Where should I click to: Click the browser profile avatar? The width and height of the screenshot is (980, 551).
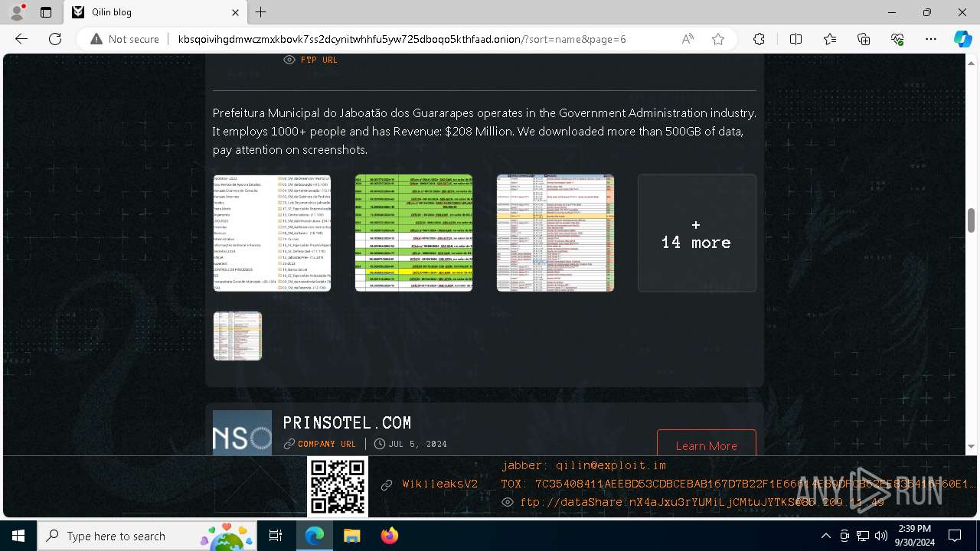[17, 12]
